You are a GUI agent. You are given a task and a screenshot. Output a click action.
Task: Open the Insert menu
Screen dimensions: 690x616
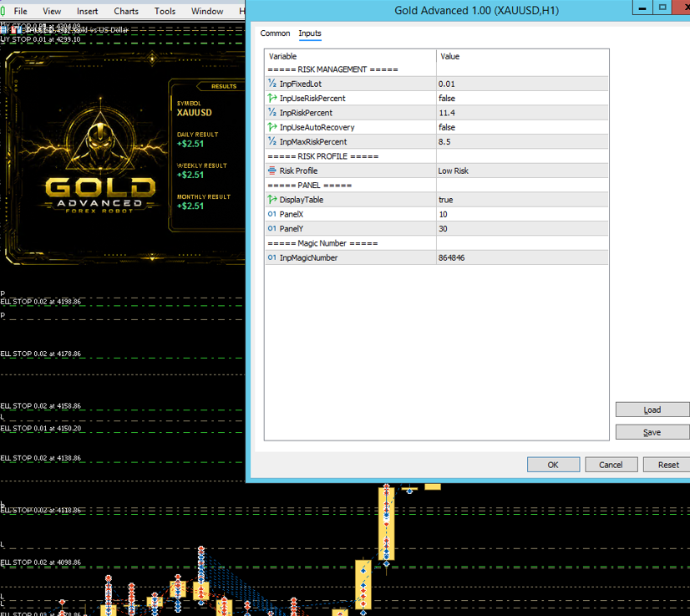[x=87, y=11]
